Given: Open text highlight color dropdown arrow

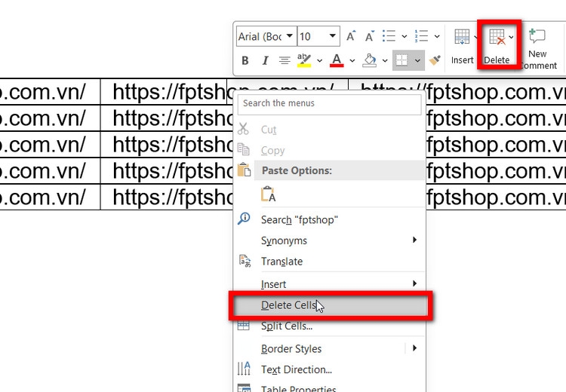Looking at the screenshot, I should pyautogui.click(x=319, y=60).
